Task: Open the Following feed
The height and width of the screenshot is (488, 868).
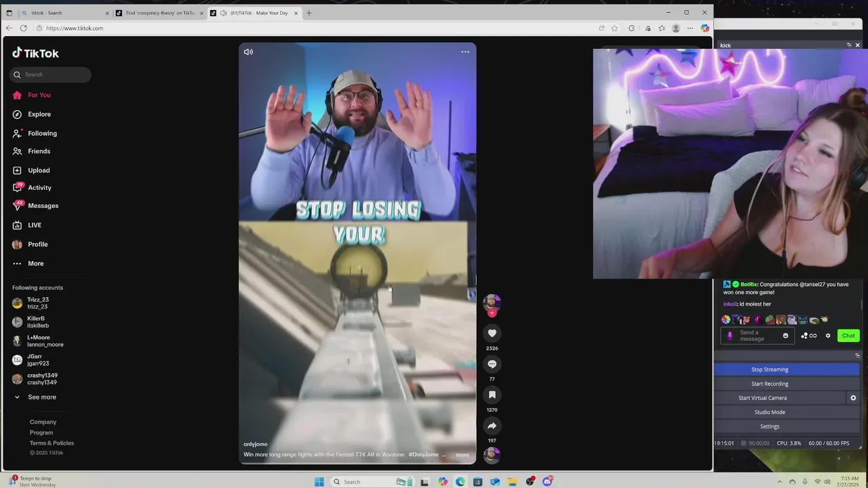Action: [x=42, y=134]
